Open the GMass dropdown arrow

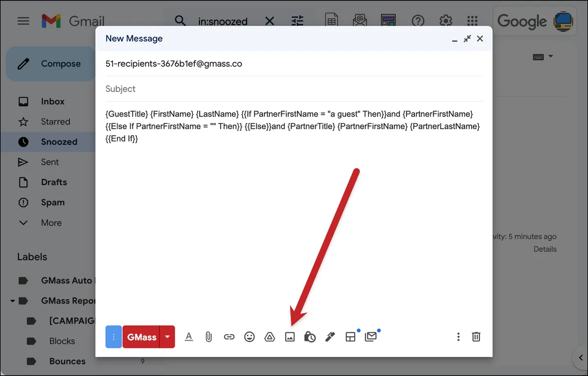coord(168,337)
